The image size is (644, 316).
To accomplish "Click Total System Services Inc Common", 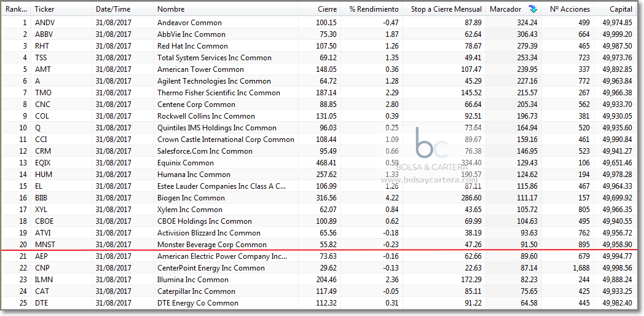I will tap(214, 58).
